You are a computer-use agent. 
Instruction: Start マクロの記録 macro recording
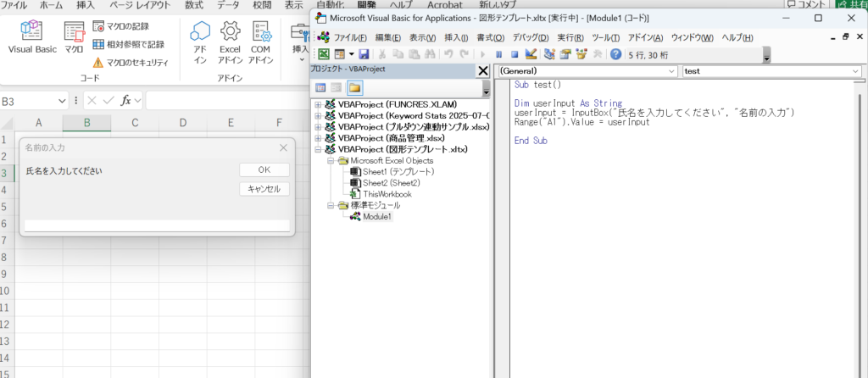click(121, 26)
